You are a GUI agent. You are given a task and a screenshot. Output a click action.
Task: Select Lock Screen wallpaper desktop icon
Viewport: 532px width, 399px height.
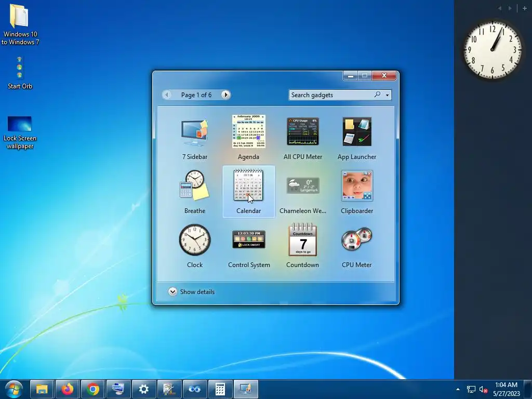tap(20, 132)
